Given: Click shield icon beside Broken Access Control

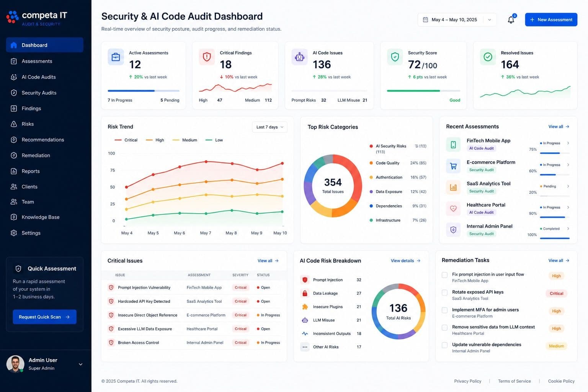Looking at the screenshot, I should click(111, 343).
